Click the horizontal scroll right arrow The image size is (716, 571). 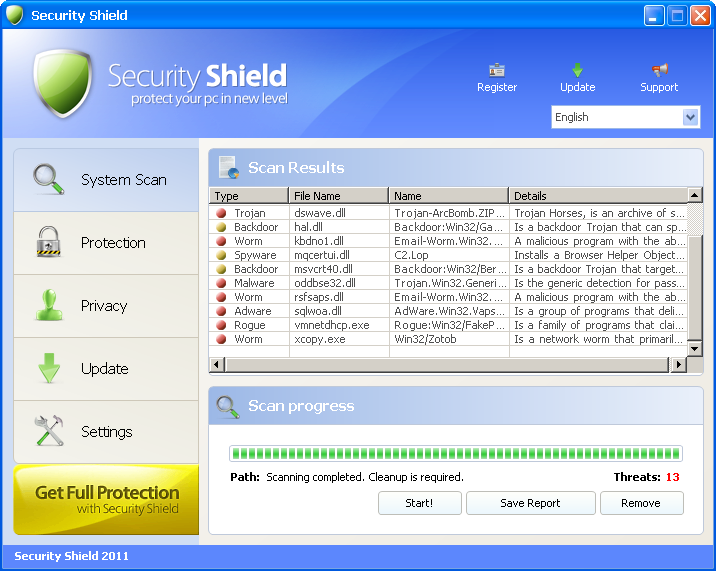tap(679, 365)
